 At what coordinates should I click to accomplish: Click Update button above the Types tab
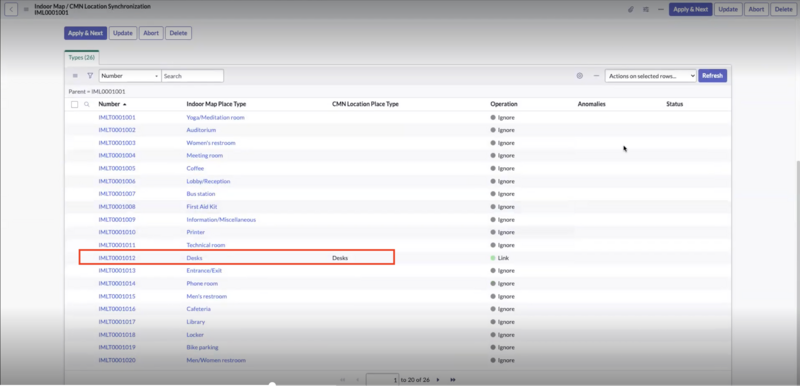click(122, 33)
